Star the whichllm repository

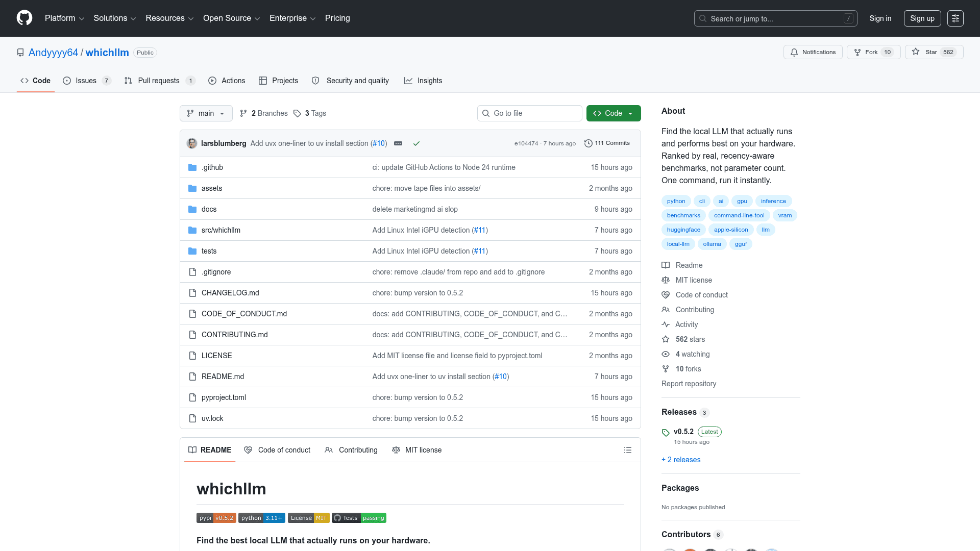(x=934, y=52)
